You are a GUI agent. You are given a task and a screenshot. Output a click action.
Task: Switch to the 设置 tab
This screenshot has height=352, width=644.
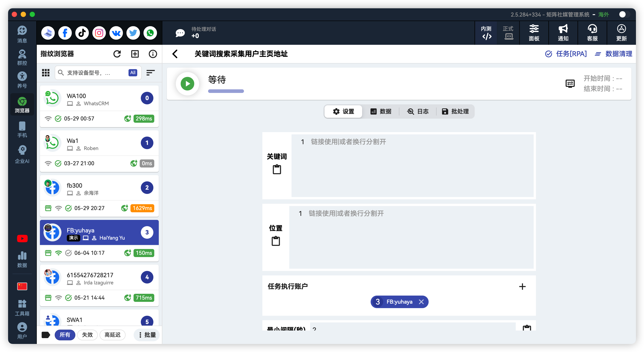343,111
